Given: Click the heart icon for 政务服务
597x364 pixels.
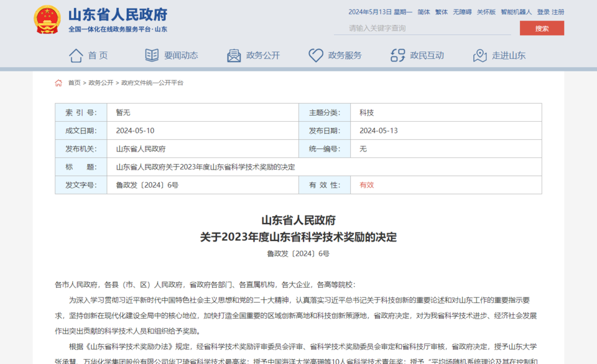Looking at the screenshot, I should 316,55.
